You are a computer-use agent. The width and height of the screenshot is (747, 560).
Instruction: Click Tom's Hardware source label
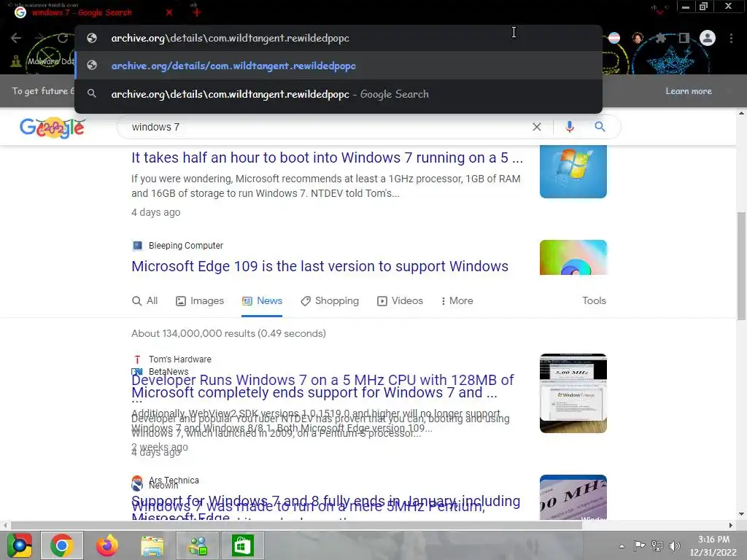179,359
